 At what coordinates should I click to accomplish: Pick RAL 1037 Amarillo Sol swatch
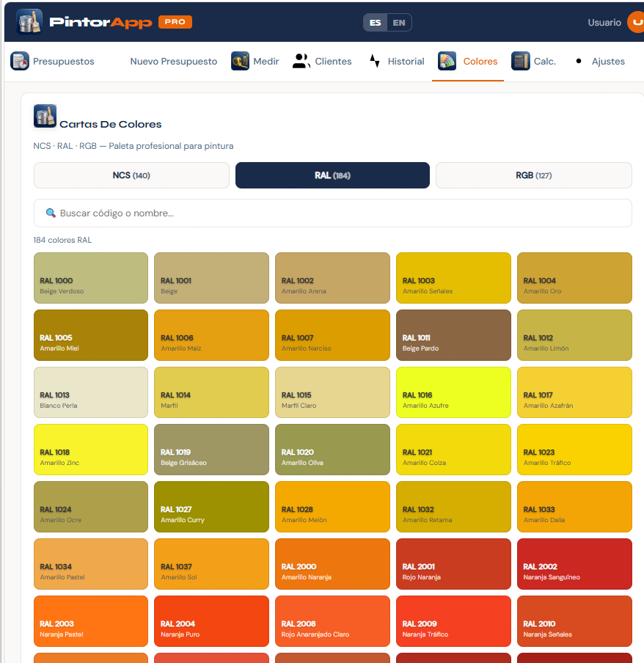[x=211, y=564]
